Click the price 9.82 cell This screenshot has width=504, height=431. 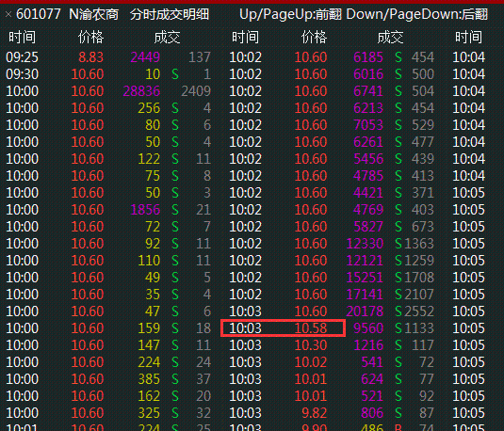[315, 413]
